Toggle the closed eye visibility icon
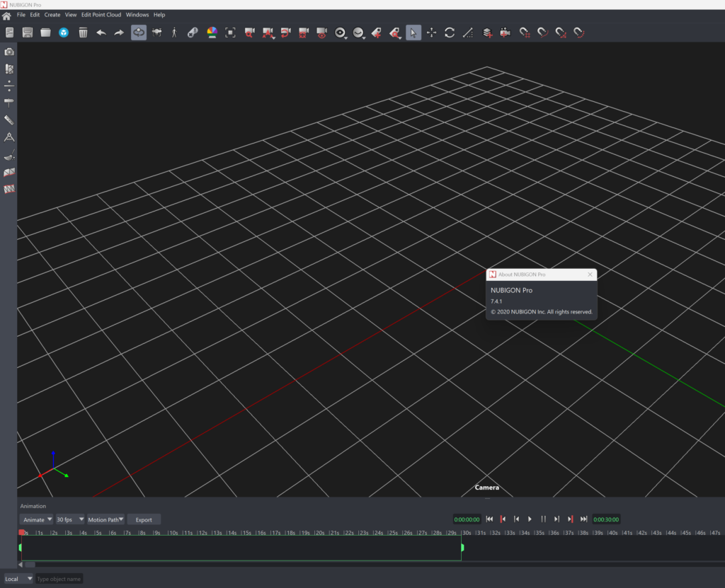This screenshot has width=725, height=588. [x=358, y=33]
